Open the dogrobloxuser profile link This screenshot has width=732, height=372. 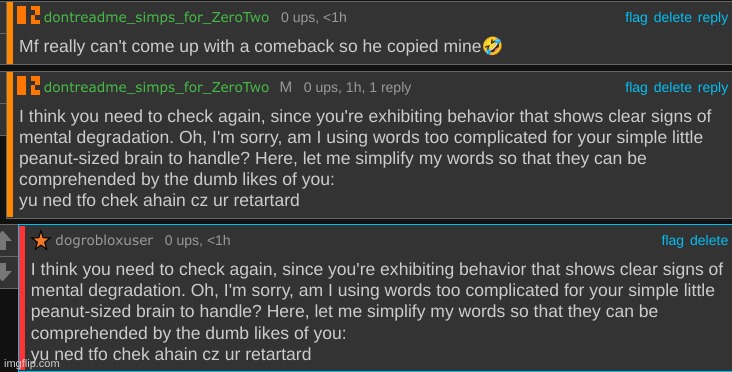[x=104, y=240]
